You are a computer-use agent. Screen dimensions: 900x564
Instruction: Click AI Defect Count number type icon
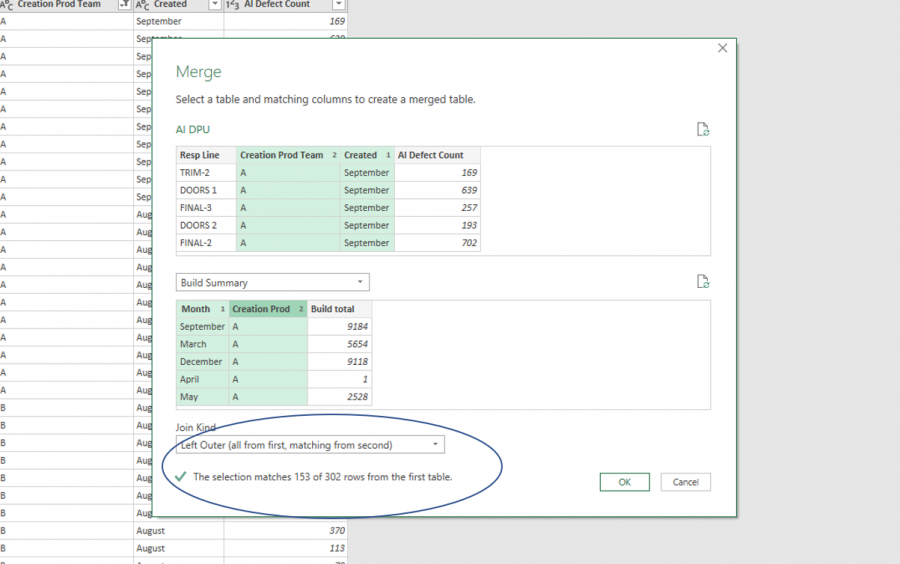(x=232, y=5)
